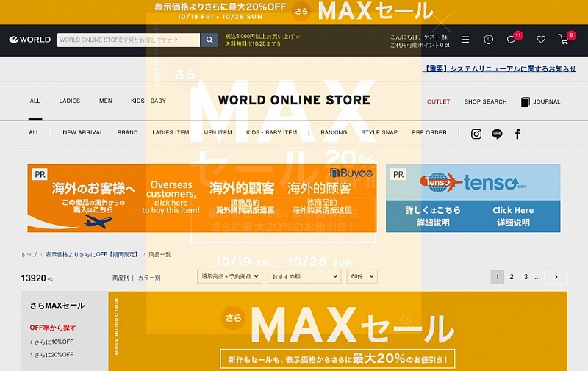
Task: Open the browsing history clock icon
Action: [488, 40]
